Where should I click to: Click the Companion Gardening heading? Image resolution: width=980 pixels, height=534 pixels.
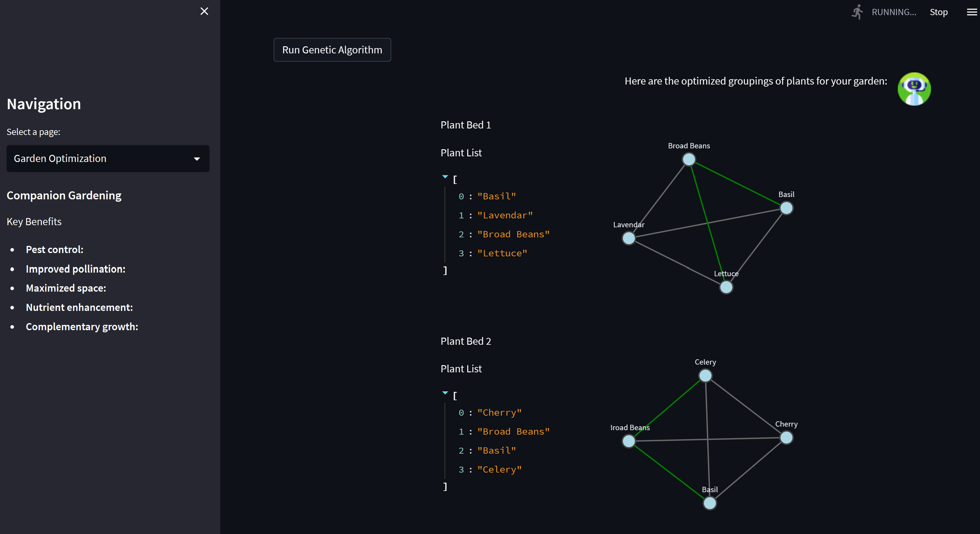(x=64, y=196)
